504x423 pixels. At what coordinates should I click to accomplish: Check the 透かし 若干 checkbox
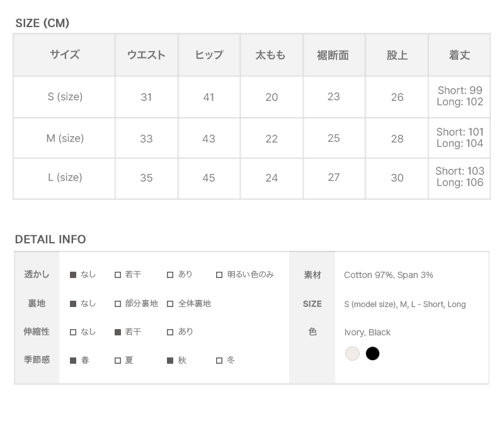point(118,275)
